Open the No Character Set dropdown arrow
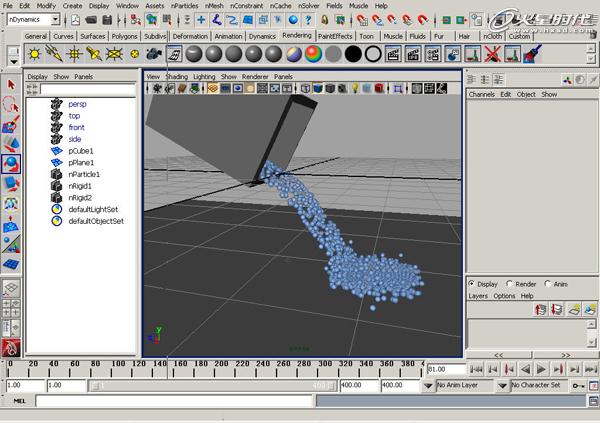The height and width of the screenshot is (423, 600). pos(502,385)
